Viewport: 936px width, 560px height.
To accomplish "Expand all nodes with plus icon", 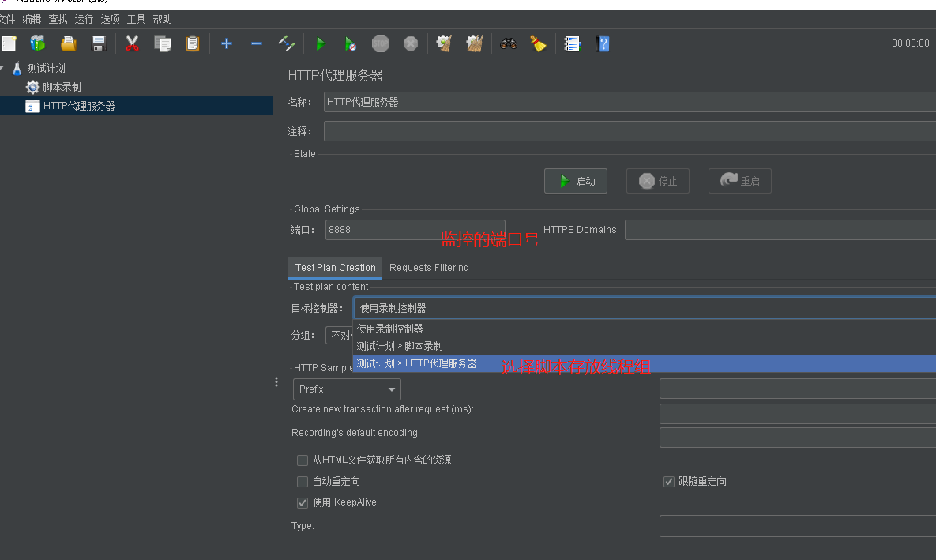I will [x=226, y=43].
